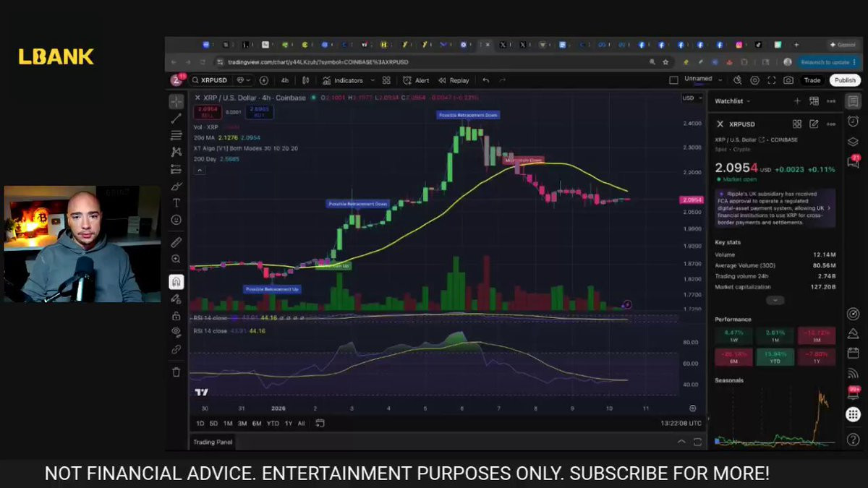Open the go to date calendar icon
This screenshot has height=488, width=868.
pos(320,423)
